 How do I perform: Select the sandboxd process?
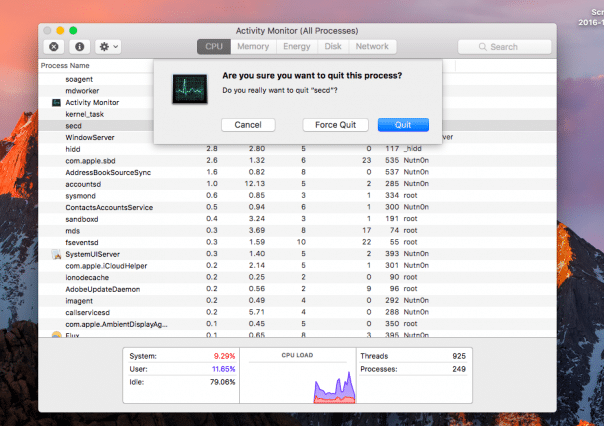point(82,219)
